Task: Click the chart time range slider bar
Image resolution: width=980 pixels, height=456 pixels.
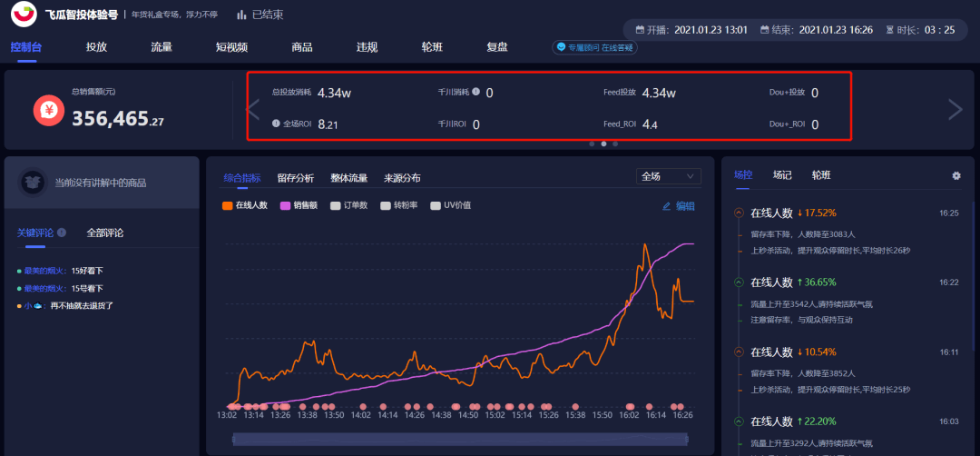Action: tap(460, 439)
